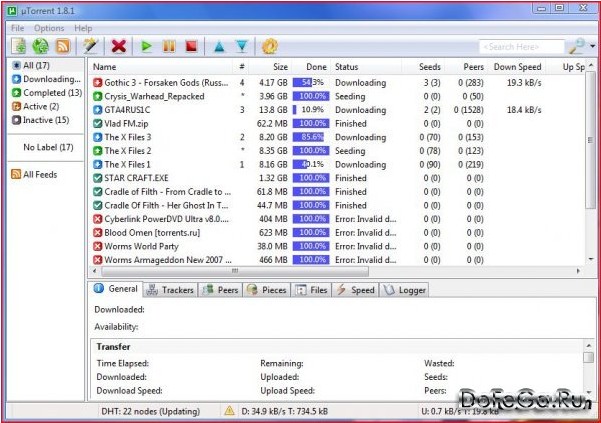Click STAR CRAFT.EXE finished icon

(x=98, y=178)
